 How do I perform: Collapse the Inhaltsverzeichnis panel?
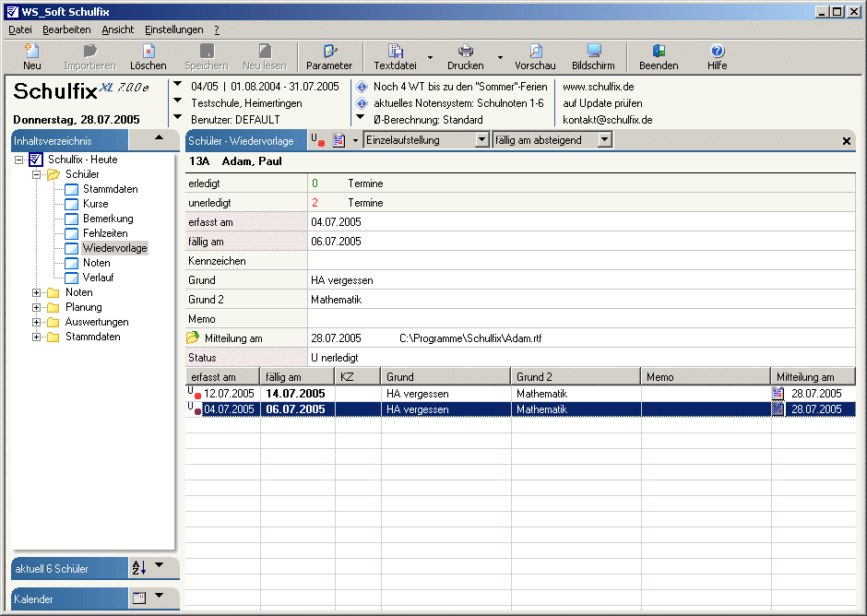pyautogui.click(x=160, y=137)
